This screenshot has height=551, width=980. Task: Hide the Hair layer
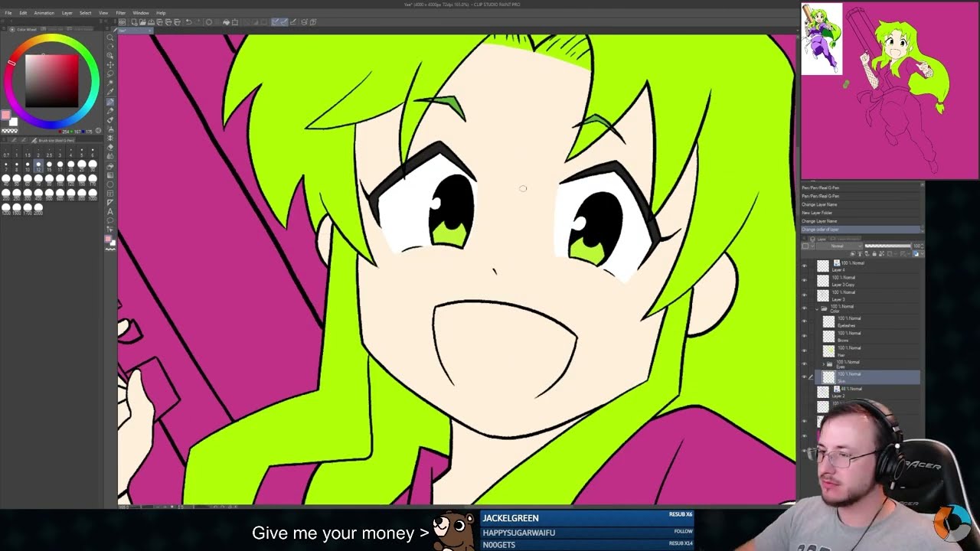(x=804, y=350)
